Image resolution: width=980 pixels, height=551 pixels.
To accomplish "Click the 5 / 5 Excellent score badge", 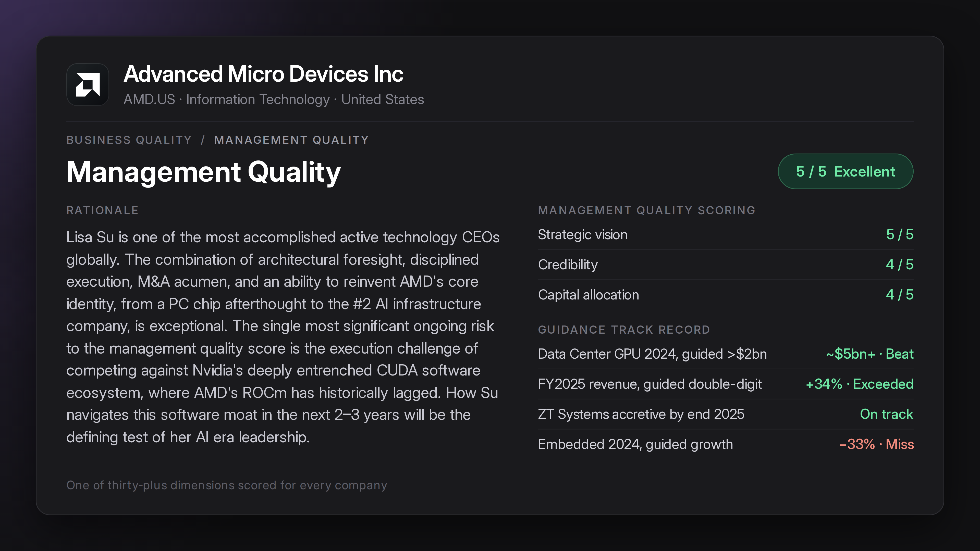I will [x=845, y=171].
